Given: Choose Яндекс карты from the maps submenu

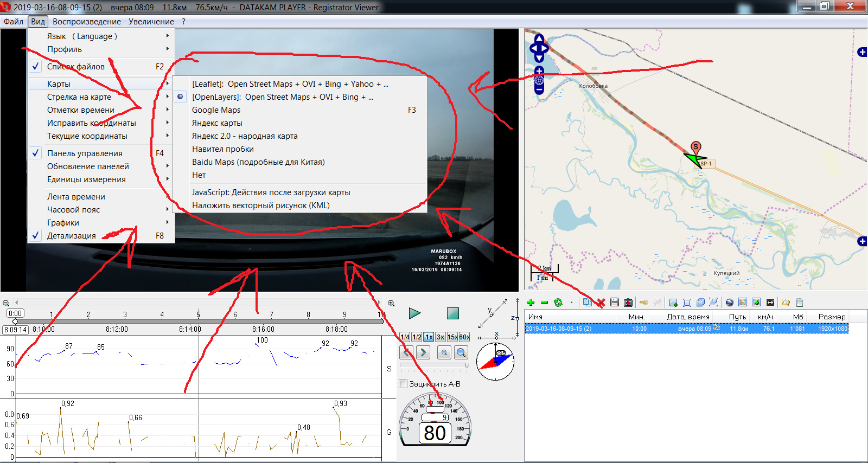Looking at the screenshot, I should coord(299,123).
